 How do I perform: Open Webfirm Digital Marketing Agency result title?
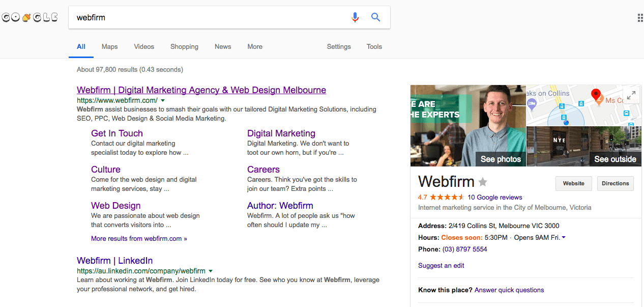(201, 90)
